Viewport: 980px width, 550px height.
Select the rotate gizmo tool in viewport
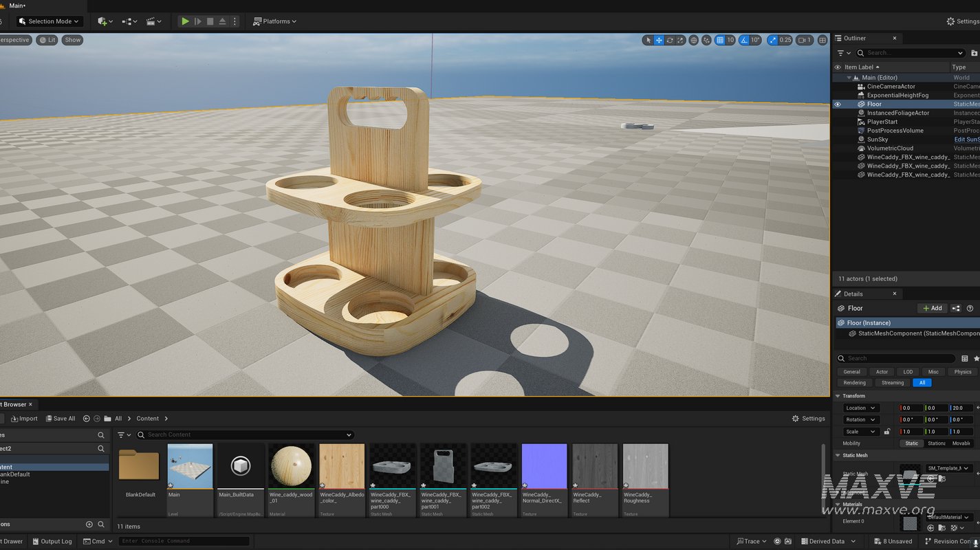click(670, 40)
